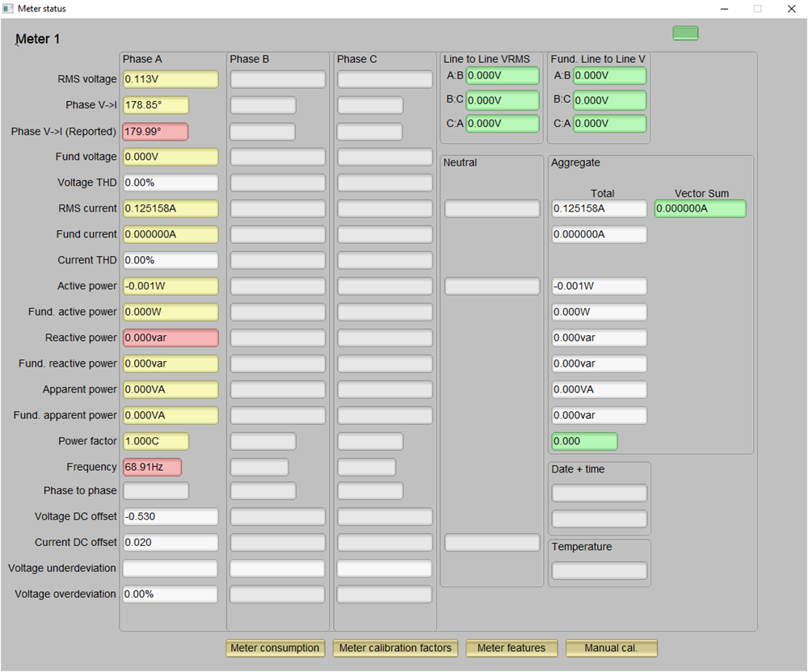Open the Meter calibration factors dialog
This screenshot has width=808, height=672.
pos(395,648)
